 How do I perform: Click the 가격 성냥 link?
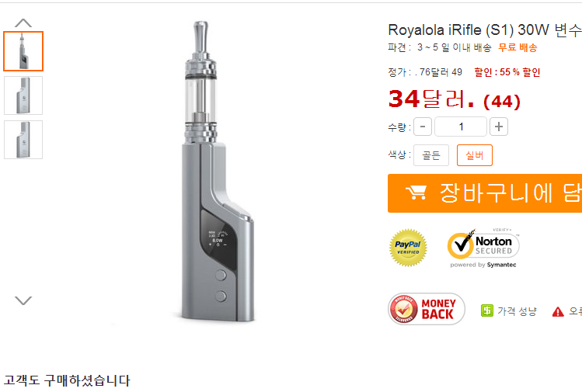coord(517,310)
